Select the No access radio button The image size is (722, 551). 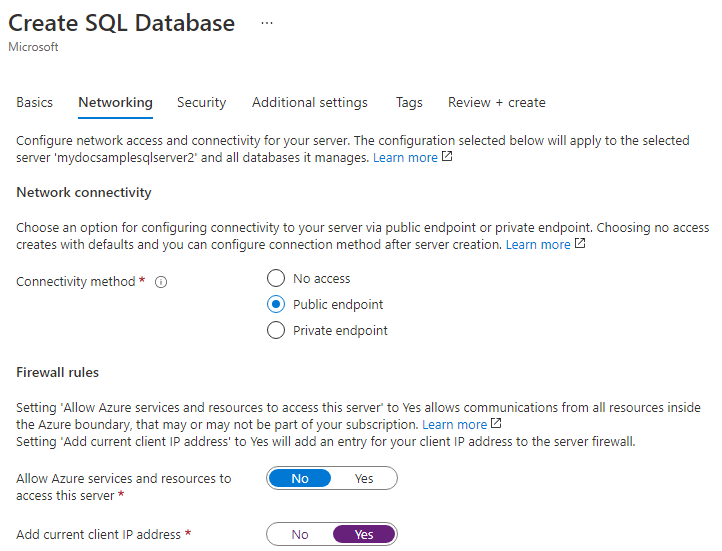(276, 279)
